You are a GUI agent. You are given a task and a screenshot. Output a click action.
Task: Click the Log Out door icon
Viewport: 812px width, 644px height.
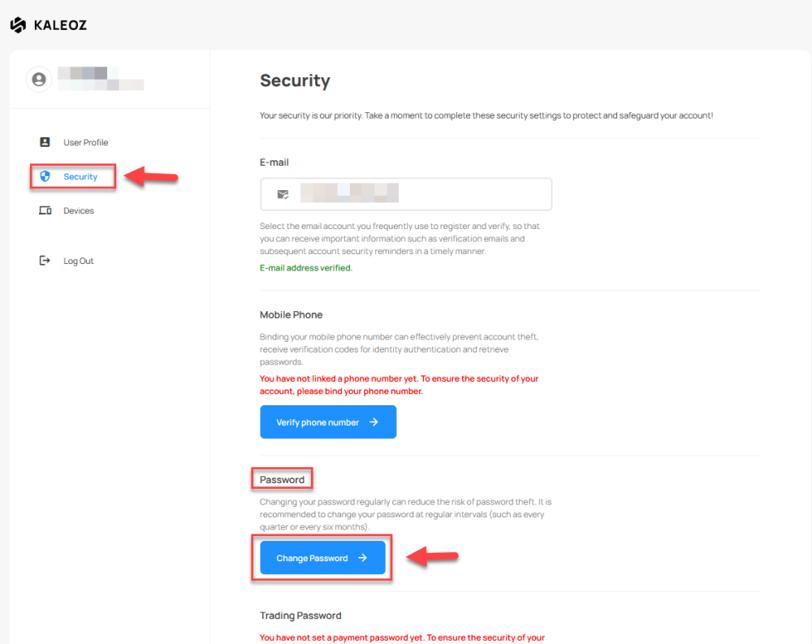pos(45,261)
